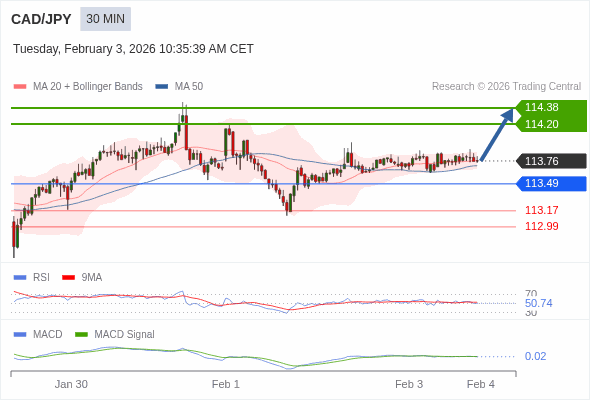590x400 pixels.
Task: Click the date and time line 'Tuesday, February 3, 2026'
Action: click(133, 49)
